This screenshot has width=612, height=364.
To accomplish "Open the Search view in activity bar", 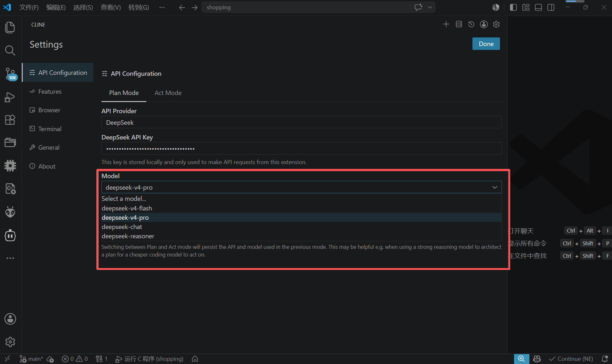I will point(10,51).
